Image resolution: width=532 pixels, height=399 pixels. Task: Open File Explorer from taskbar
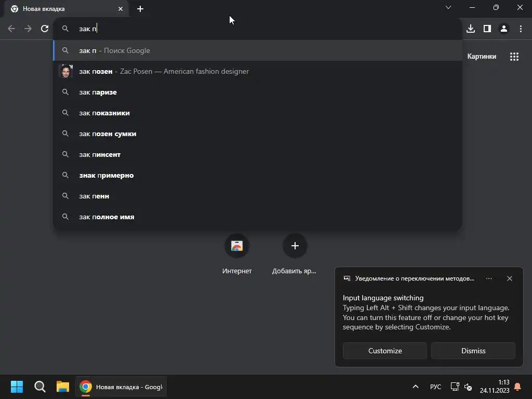[63, 387]
